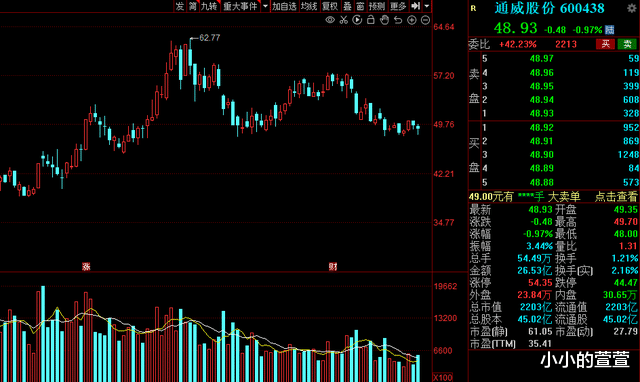640x382 pixels.
Task: Select sell level 1 price 48.93
Action: point(541,113)
